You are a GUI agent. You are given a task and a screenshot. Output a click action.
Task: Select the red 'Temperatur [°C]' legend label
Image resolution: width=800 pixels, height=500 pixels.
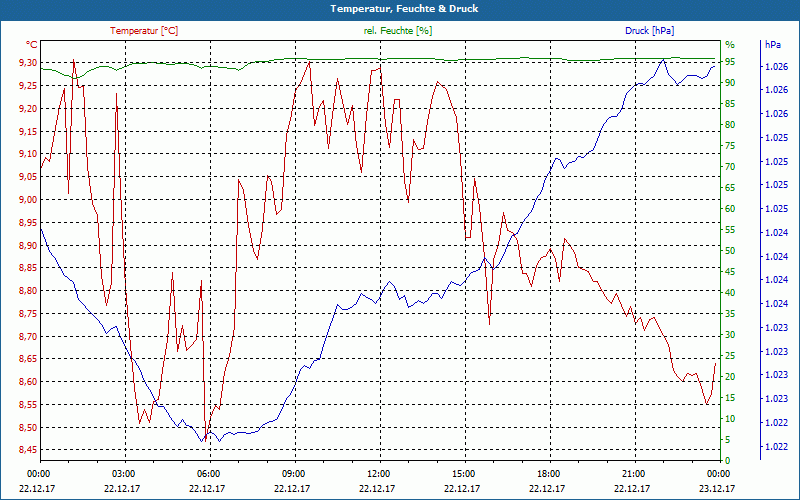pyautogui.click(x=144, y=31)
